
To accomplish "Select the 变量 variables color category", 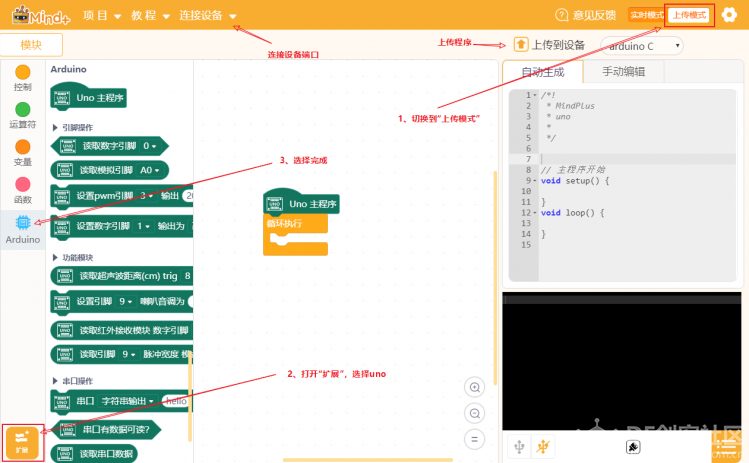I will click(22, 153).
